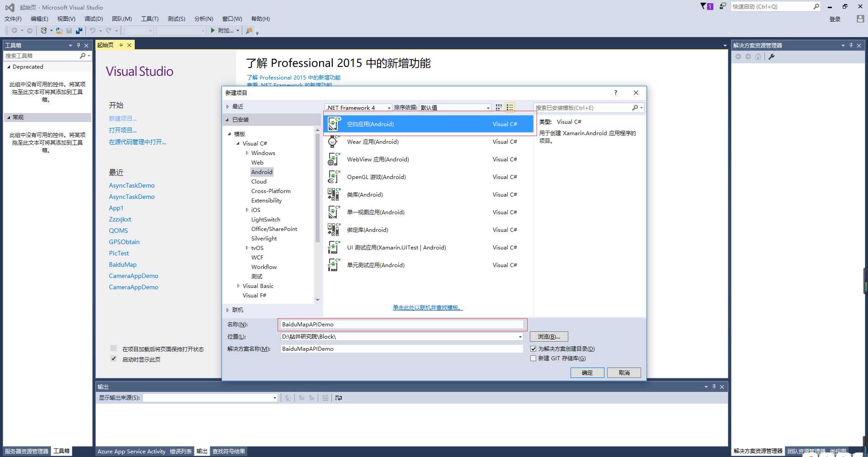Toggle word wrap in Output panel
Screen dimensions: 868x457
pyautogui.click(x=339, y=398)
